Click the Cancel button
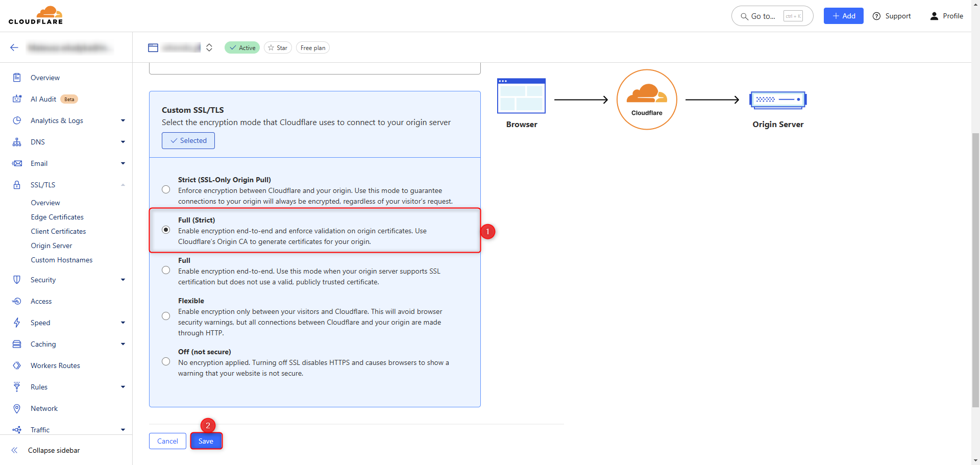The width and height of the screenshot is (980, 465). (x=167, y=441)
